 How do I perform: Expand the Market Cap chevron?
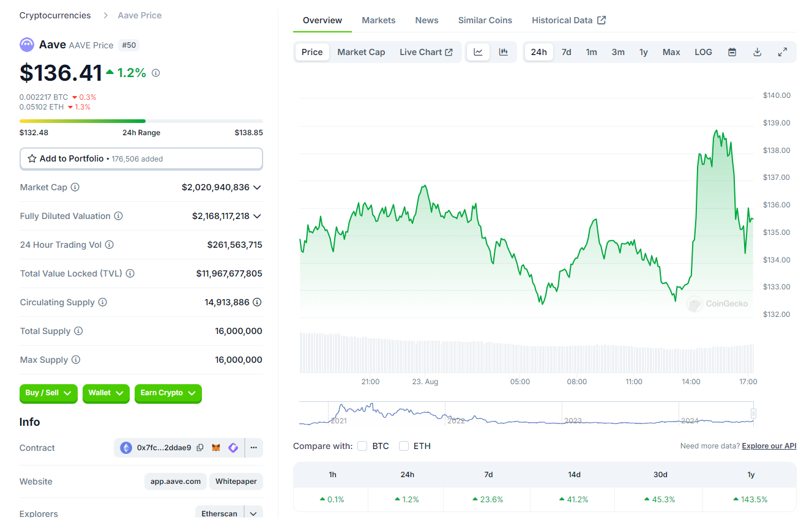point(257,187)
